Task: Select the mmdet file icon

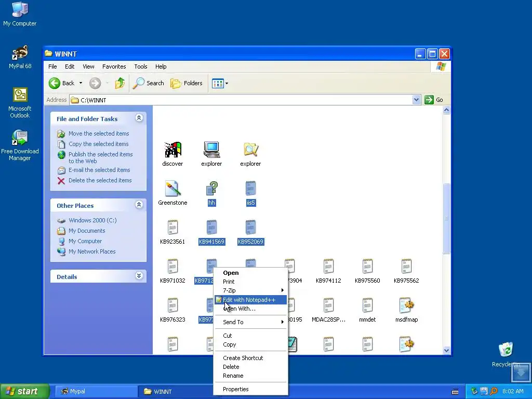Action: coord(367,305)
